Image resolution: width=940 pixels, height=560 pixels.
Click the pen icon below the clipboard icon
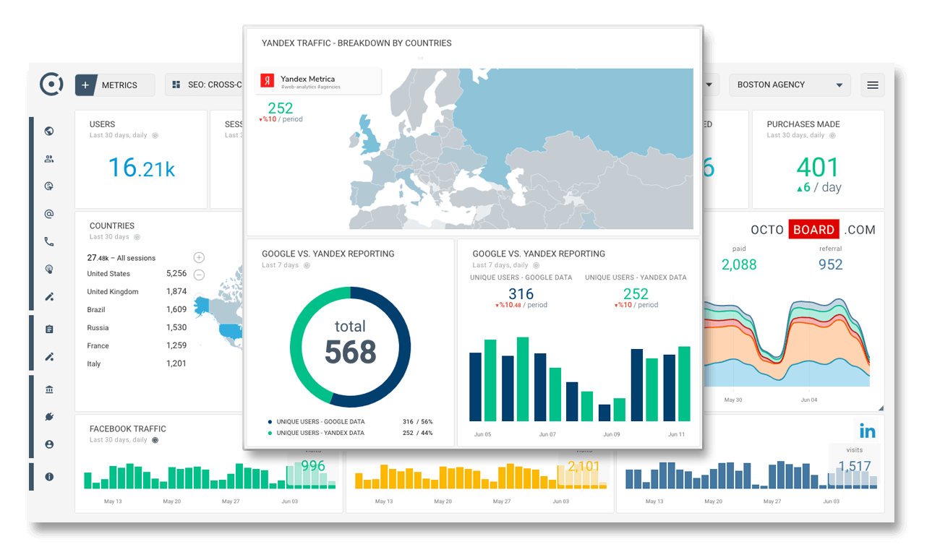49,356
